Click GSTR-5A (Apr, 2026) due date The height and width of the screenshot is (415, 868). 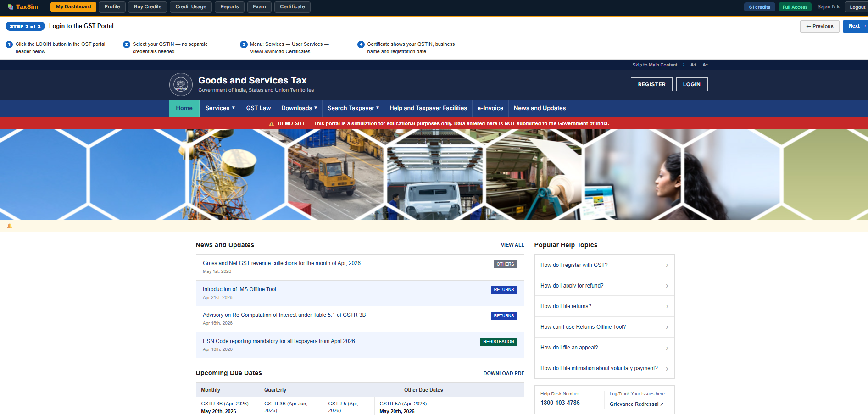tap(403, 404)
